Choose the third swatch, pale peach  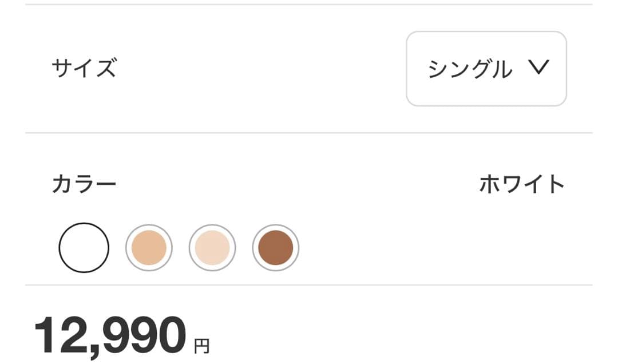point(212,247)
